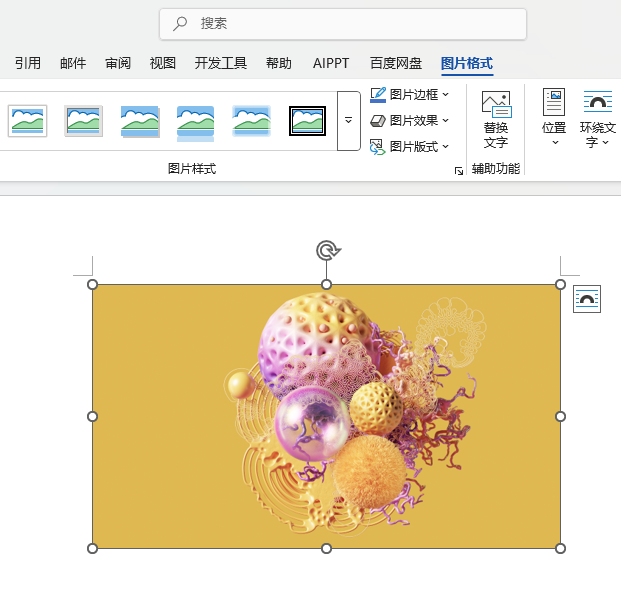The image size is (621, 603).
Task: Expand the picture styles gallery
Action: (x=349, y=121)
